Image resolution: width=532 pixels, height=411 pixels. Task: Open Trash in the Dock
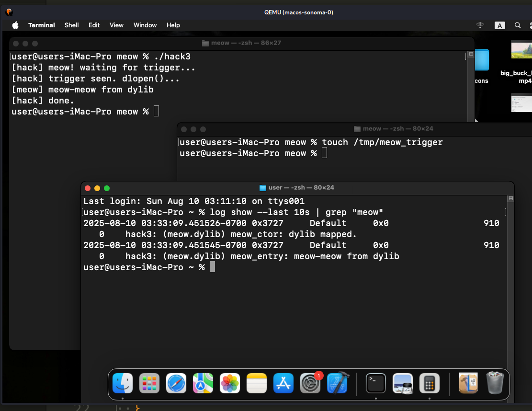495,383
